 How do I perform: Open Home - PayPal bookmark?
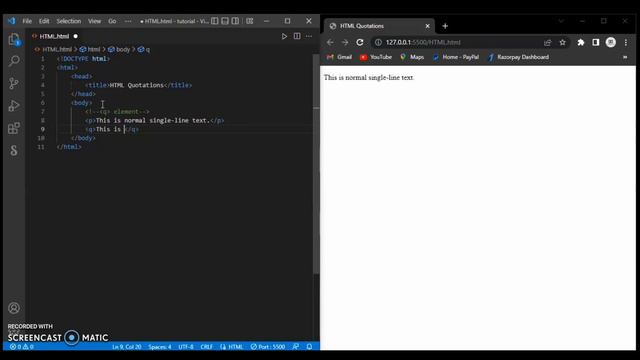coord(456,57)
